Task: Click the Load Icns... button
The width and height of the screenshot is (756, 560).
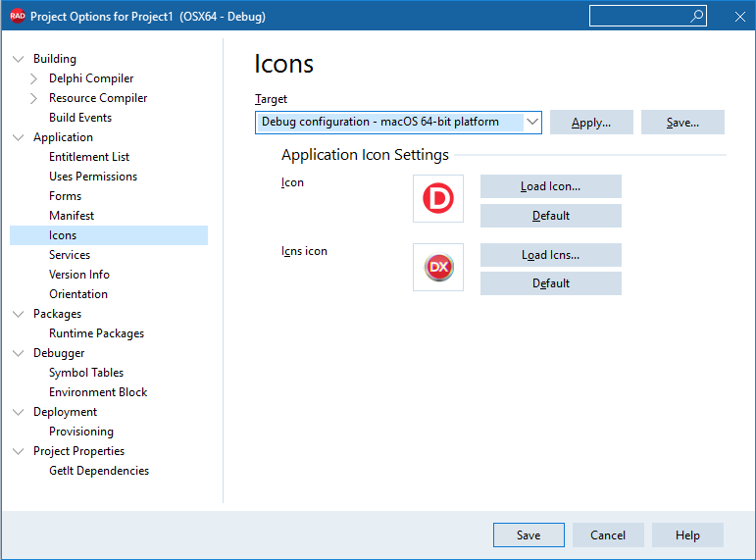Action: pos(551,255)
